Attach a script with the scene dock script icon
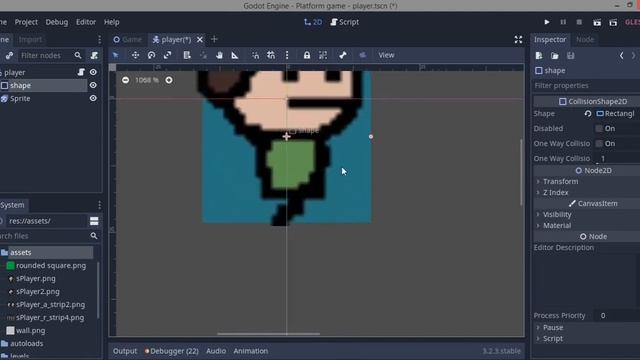 point(94,56)
